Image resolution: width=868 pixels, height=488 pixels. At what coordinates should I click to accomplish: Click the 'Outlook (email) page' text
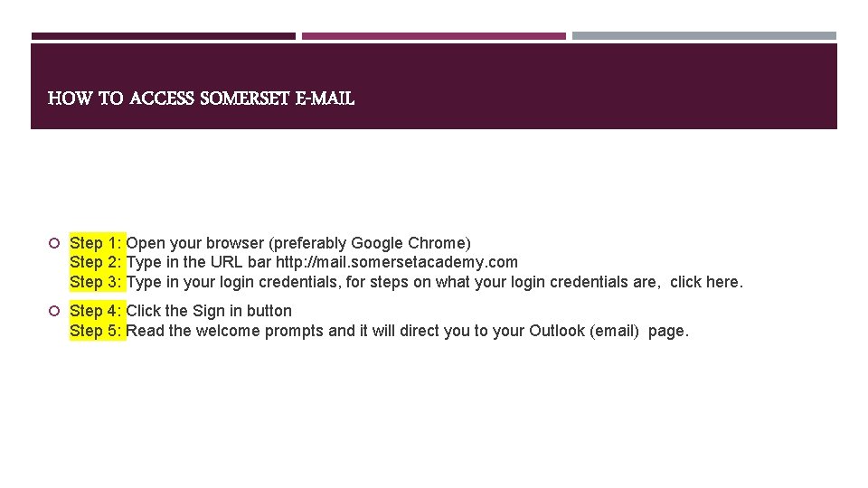point(609,331)
